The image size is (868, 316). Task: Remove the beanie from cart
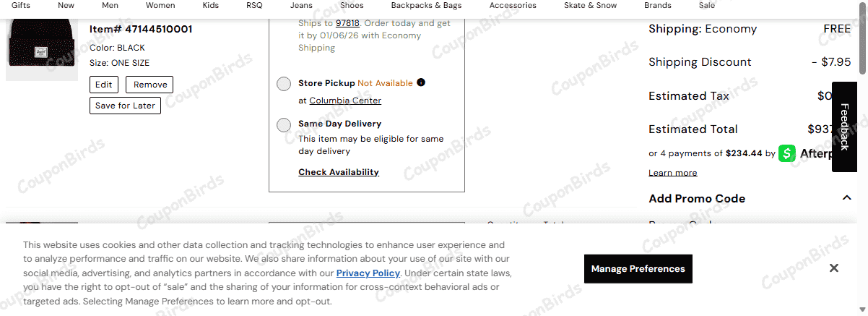coord(150,85)
